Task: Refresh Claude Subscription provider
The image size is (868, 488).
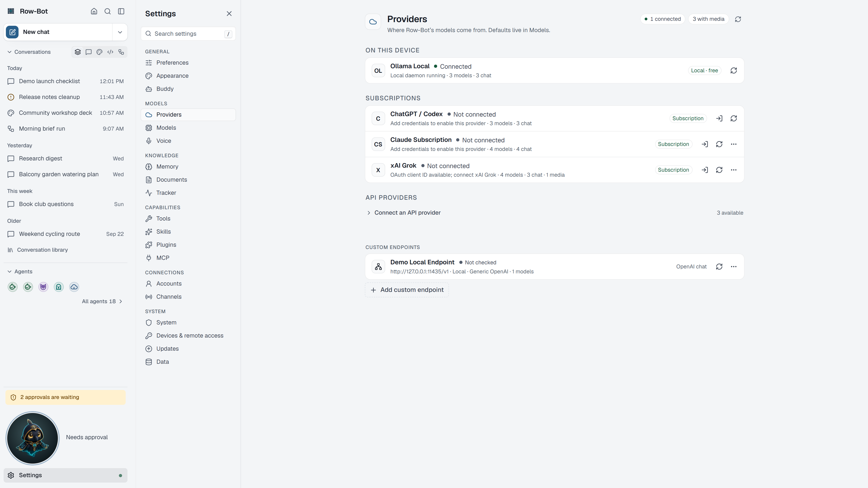Action: (719, 144)
